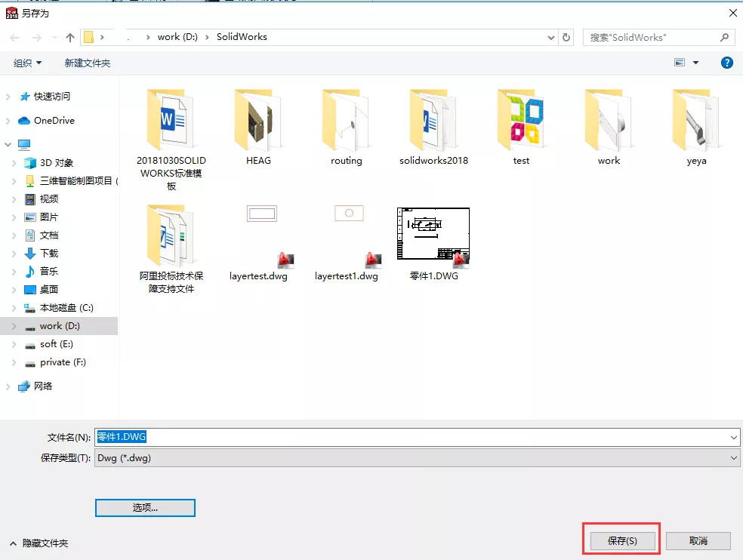Click inside the 文件名 input field
The width and height of the screenshot is (743, 560).
click(302, 437)
